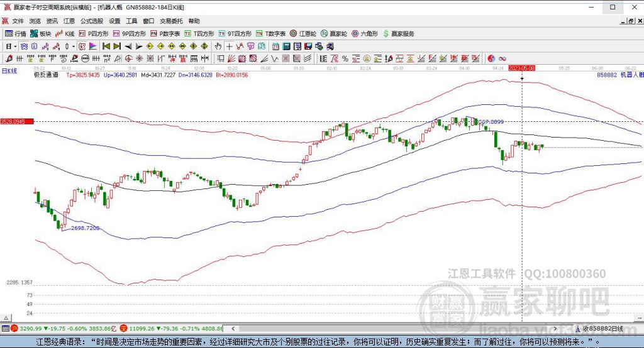Screen dimensions: 644x348
Task: Click horizontal scrollbar right arrow
Action: (555, 329)
